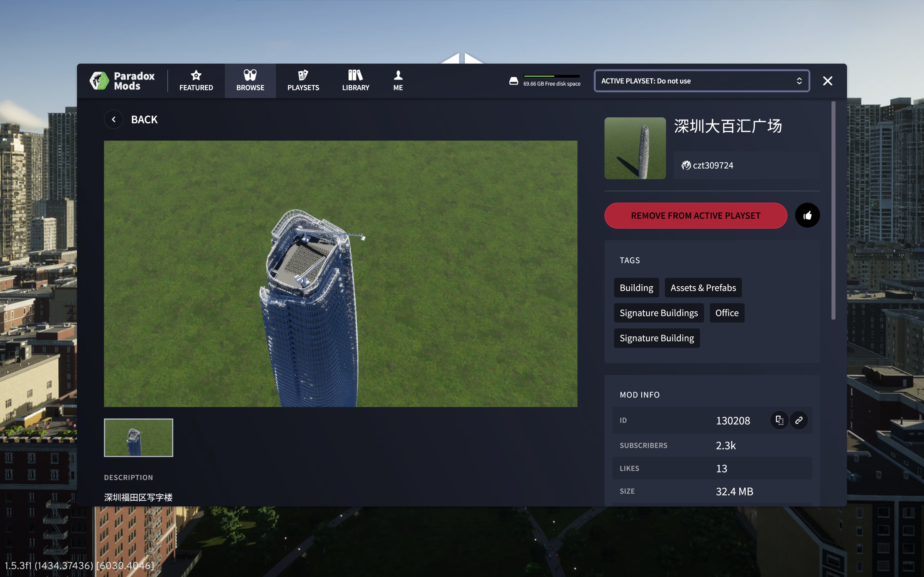Click the TAGS heading
Screen dimensions: 924x577
[629, 260]
